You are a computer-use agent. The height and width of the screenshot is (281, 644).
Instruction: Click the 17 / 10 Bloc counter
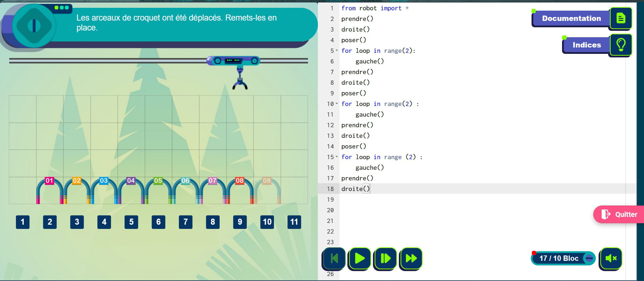click(x=558, y=258)
